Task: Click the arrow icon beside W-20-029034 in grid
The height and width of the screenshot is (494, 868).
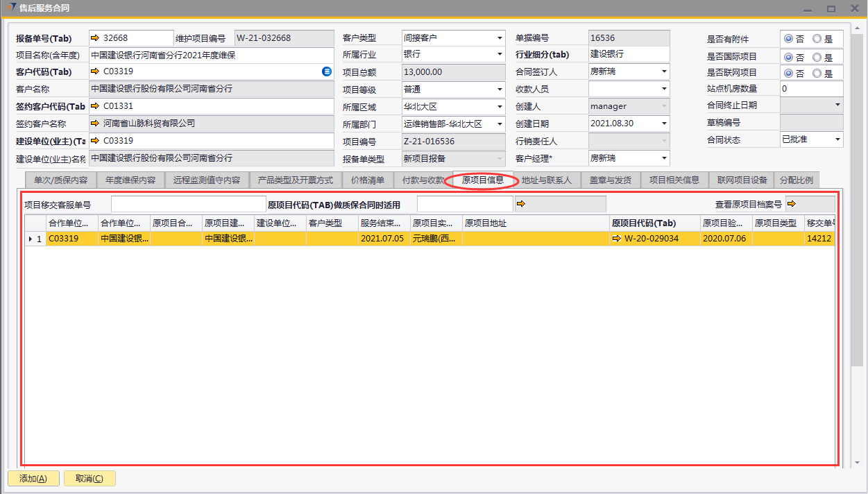Action: [x=617, y=239]
